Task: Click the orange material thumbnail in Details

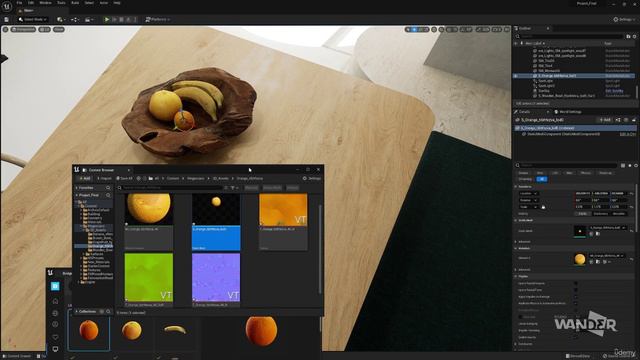Action: [580, 259]
